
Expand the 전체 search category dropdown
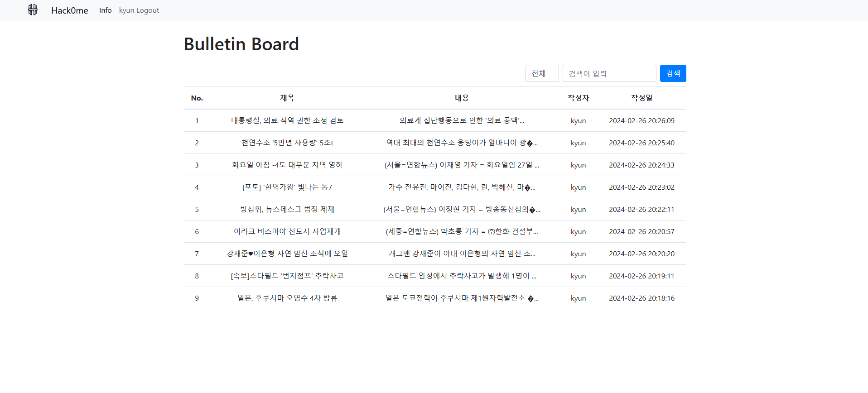(542, 73)
